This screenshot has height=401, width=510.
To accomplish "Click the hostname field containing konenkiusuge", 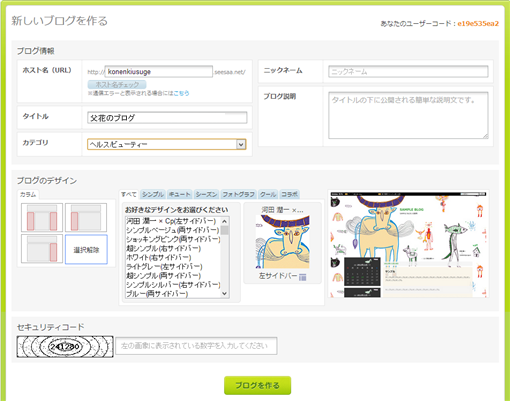I will (159, 72).
